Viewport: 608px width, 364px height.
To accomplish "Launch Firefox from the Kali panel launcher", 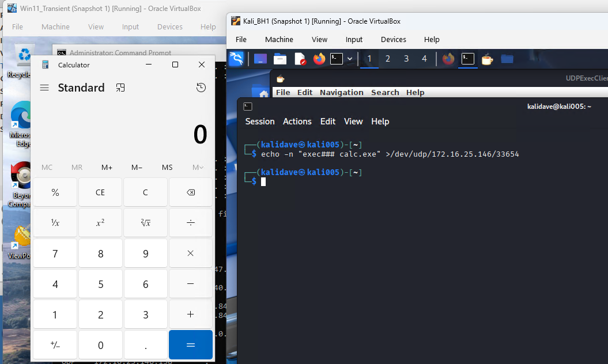I will (319, 59).
